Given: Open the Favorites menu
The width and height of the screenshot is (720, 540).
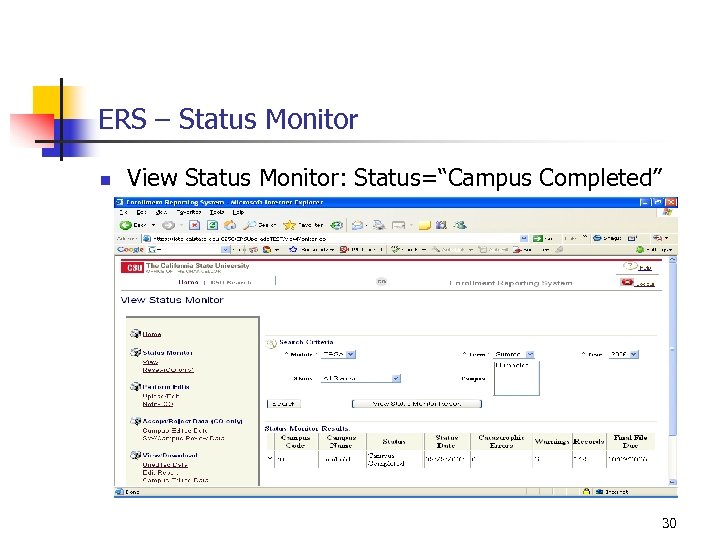Looking at the screenshot, I should [189, 212].
